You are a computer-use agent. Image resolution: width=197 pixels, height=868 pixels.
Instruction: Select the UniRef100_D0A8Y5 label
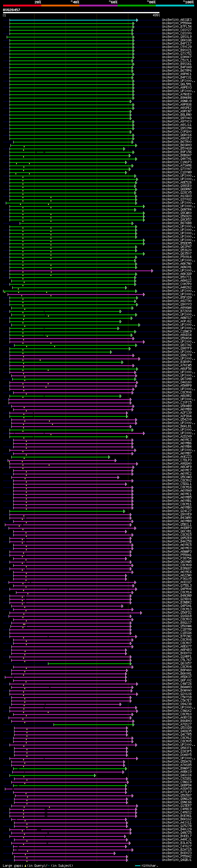tap(177, 754)
